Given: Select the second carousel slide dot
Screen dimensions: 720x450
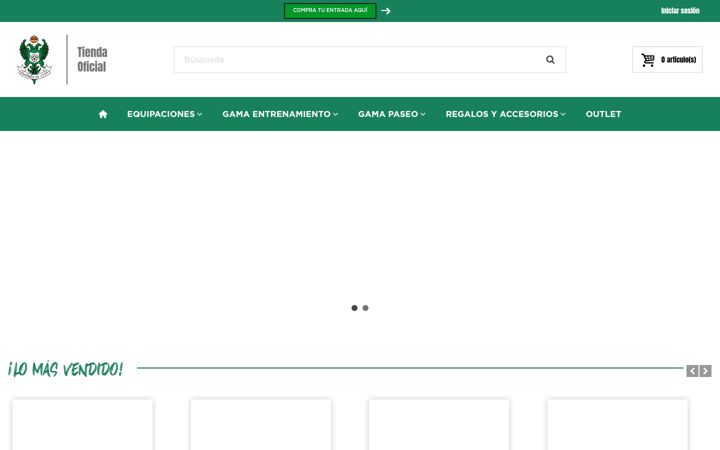Looking at the screenshot, I should pos(366,308).
